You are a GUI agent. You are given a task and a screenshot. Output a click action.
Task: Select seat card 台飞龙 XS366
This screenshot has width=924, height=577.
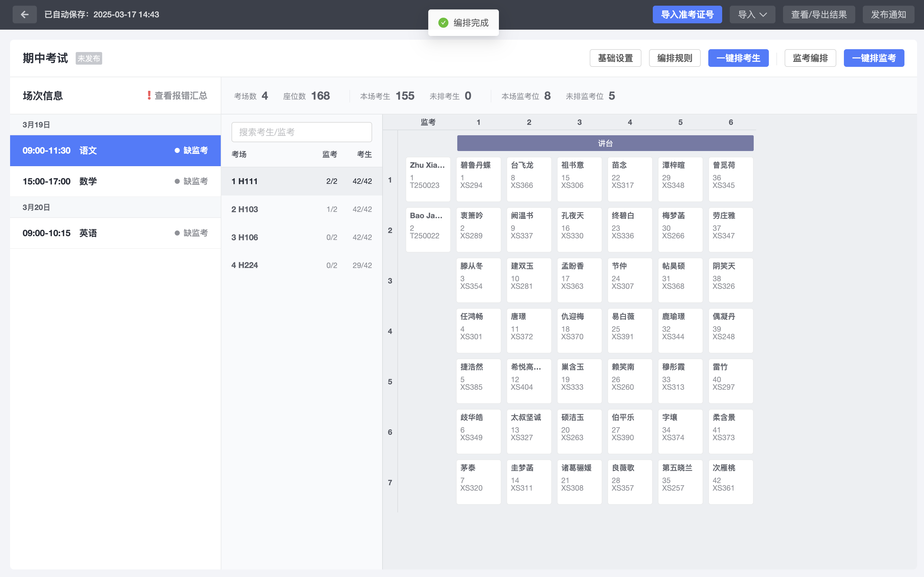click(529, 179)
